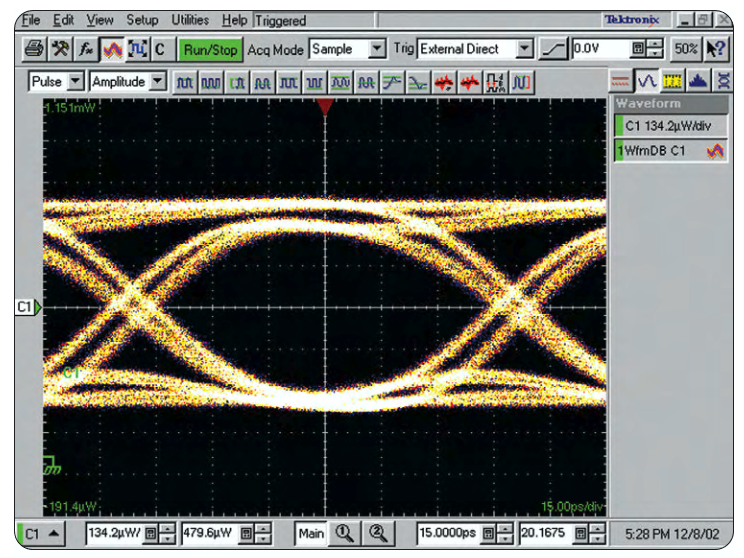Screen dimensions: 744x558
Task: Click the 50% trigger level button
Action: (x=686, y=49)
